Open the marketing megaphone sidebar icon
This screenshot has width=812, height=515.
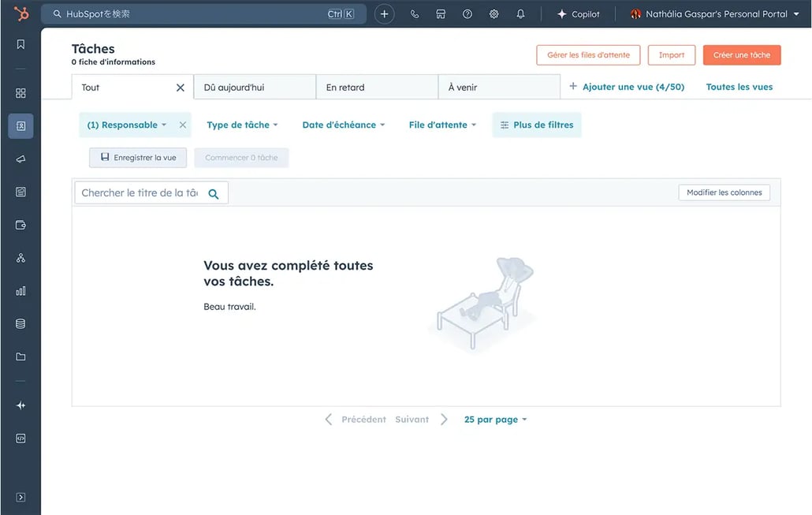(x=20, y=159)
